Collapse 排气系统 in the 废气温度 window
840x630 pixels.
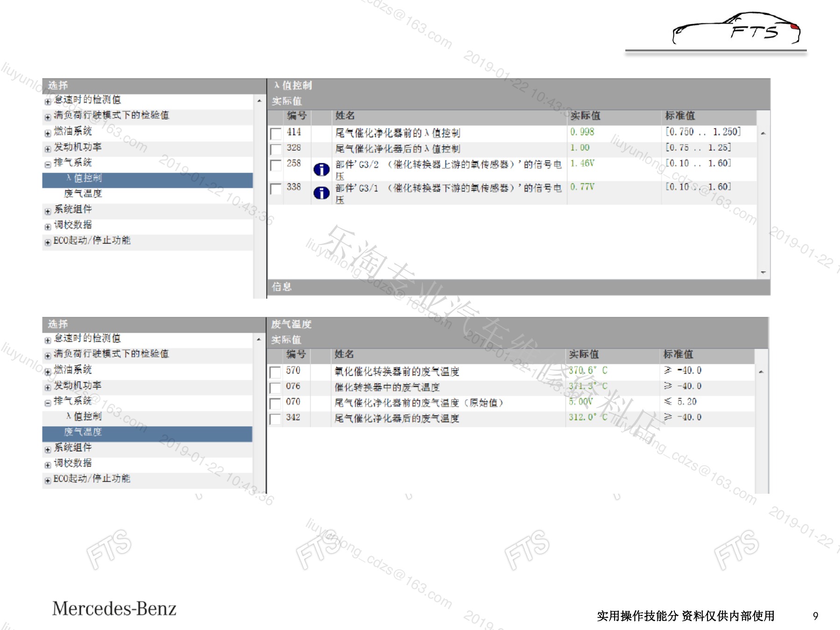coord(48,403)
